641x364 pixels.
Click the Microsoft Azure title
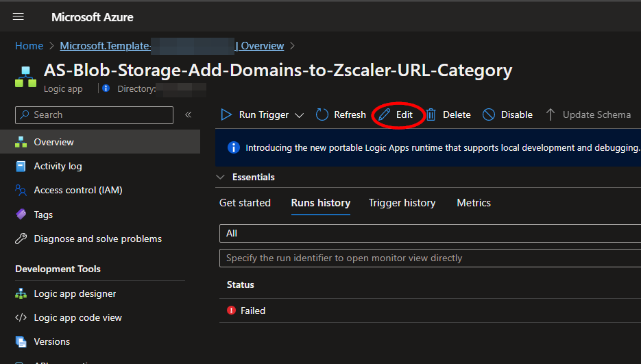[x=93, y=17]
